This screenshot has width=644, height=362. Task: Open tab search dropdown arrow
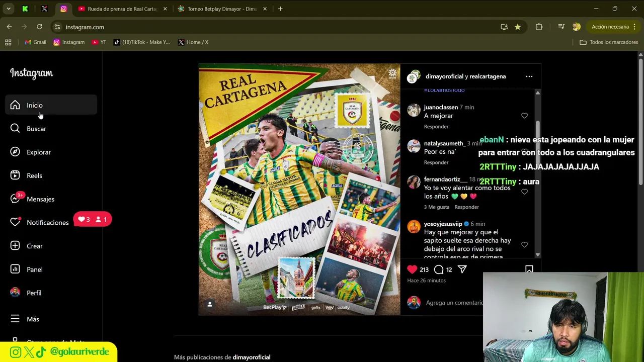click(x=9, y=9)
